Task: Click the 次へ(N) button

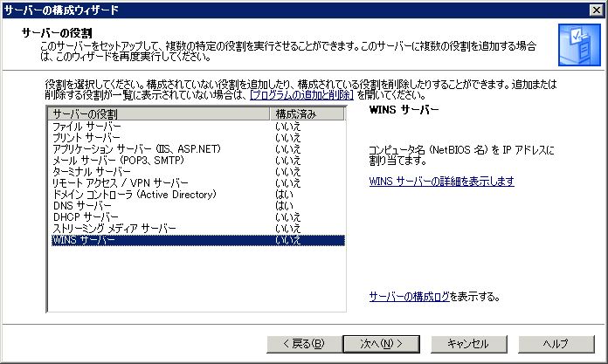Action: tap(381, 344)
